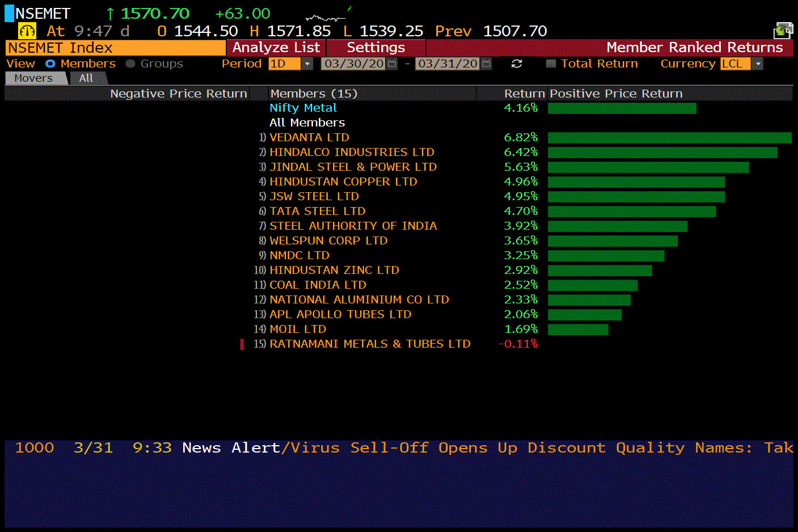
Task: Switch to the Movers tab
Action: [x=33, y=78]
